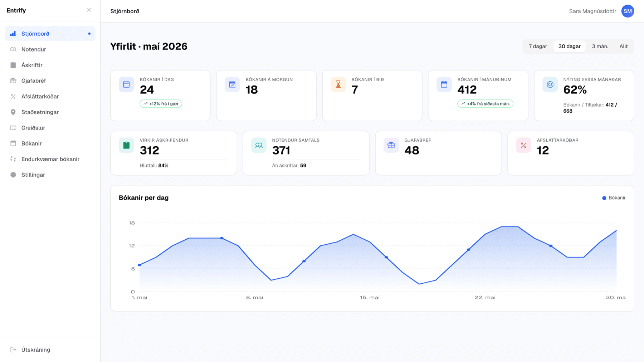Click the Notendur users icon in sidebar
The image size is (644, 362).
click(x=13, y=49)
